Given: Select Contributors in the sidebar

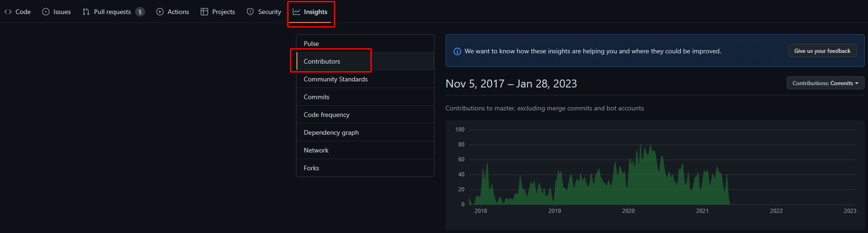Looking at the screenshot, I should [322, 61].
